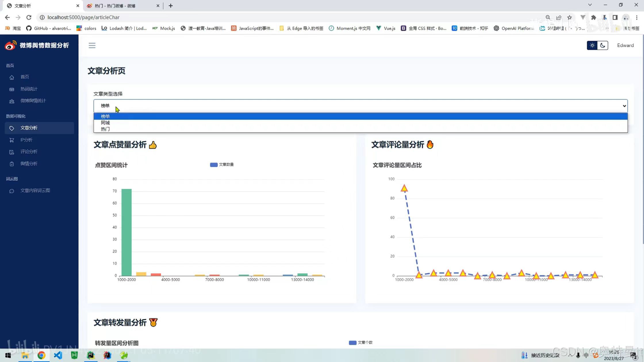
Task: Toggle 文章数量 legend in bar chart
Action: pos(222,165)
